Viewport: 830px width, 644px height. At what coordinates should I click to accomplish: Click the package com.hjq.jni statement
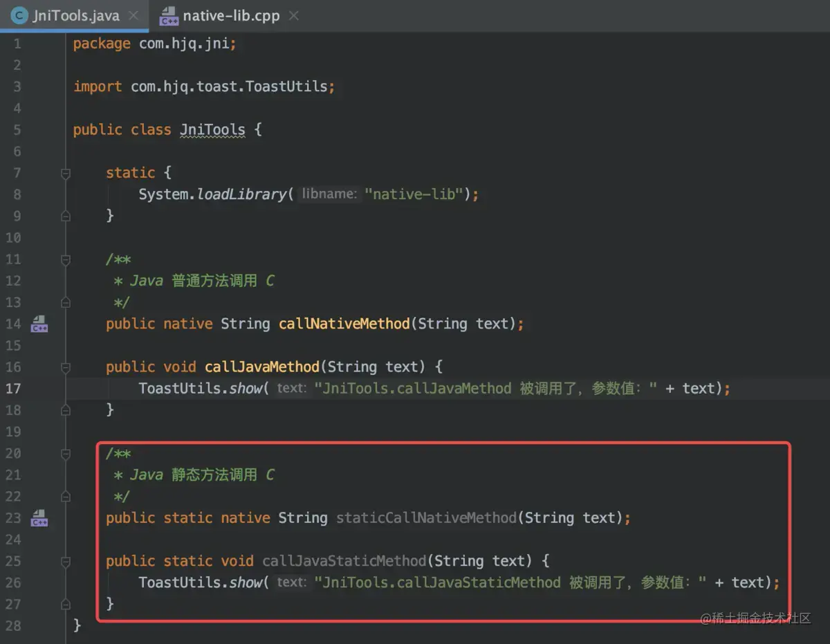click(x=155, y=44)
